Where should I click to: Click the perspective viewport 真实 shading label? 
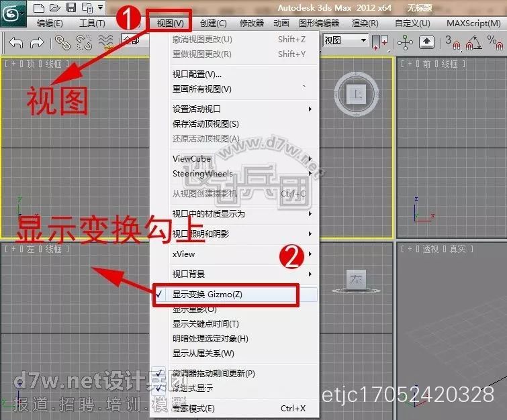pyautogui.click(x=458, y=249)
